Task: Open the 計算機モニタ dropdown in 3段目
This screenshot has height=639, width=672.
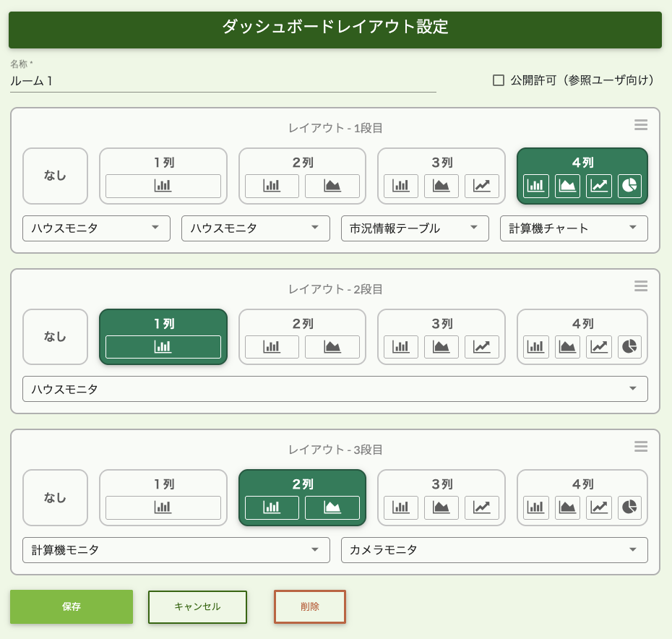Action: point(176,550)
